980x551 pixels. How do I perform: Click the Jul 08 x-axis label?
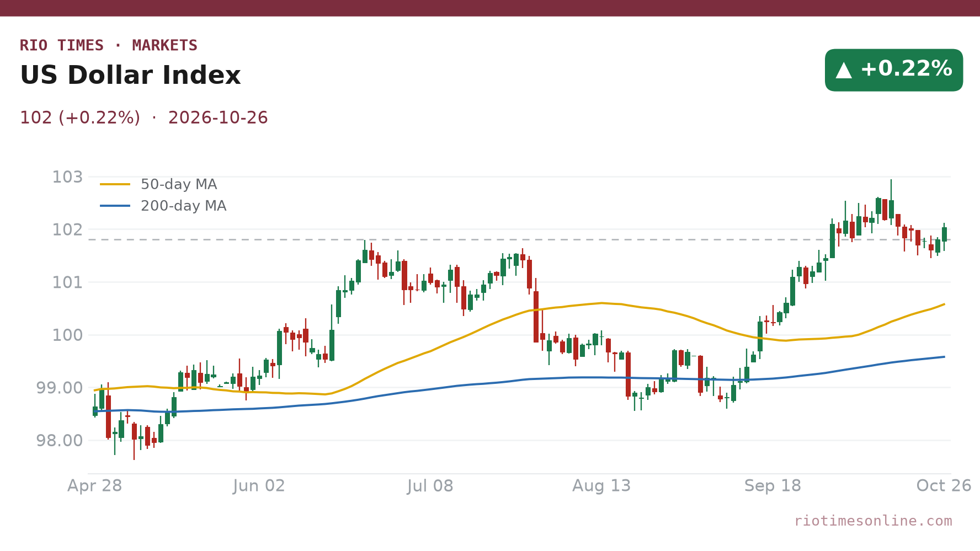(430, 486)
